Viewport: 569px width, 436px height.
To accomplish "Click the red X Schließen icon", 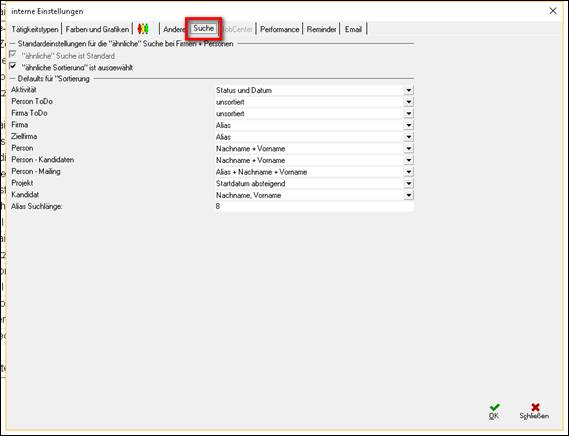I will [x=535, y=407].
